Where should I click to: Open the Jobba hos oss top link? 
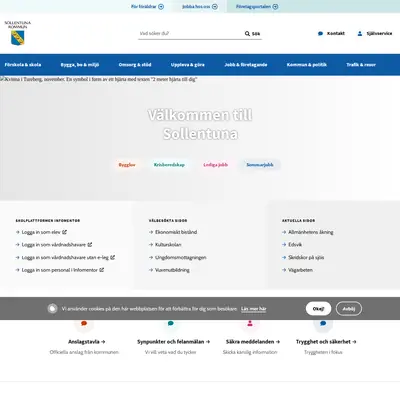(200, 7)
